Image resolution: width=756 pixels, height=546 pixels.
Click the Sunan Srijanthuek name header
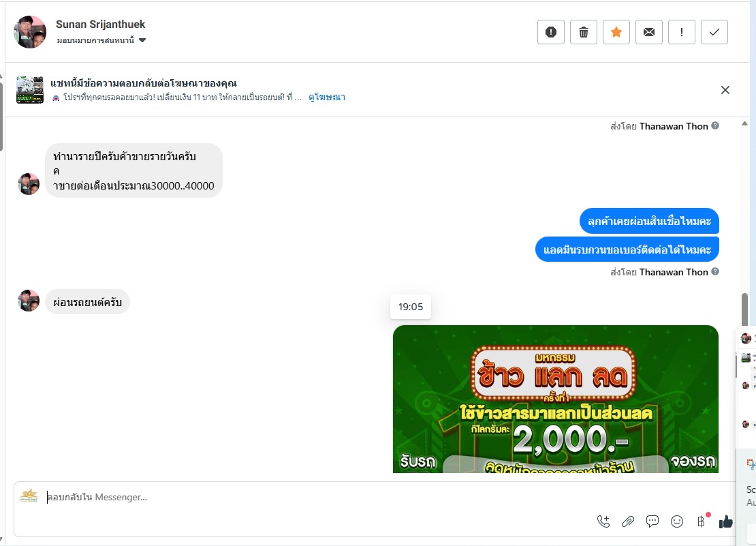click(x=100, y=24)
